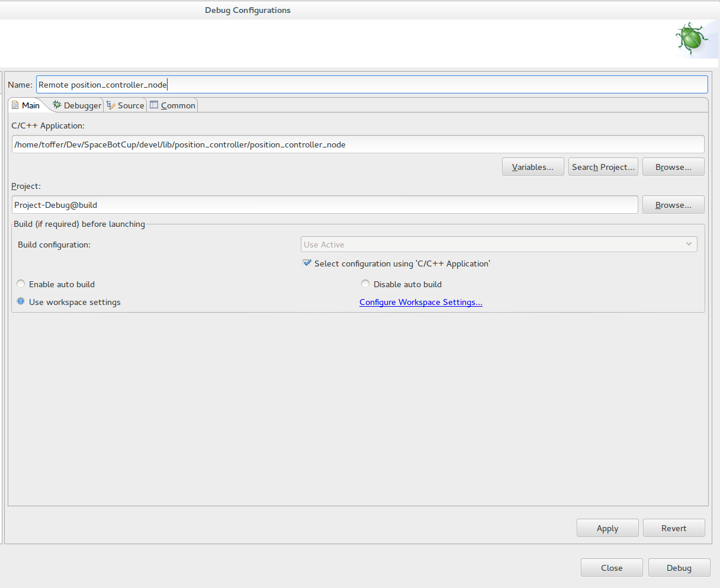720x588 pixels.
Task: Uncheck Select configuration using 'C/C++ Application'
Action: pyautogui.click(x=307, y=263)
